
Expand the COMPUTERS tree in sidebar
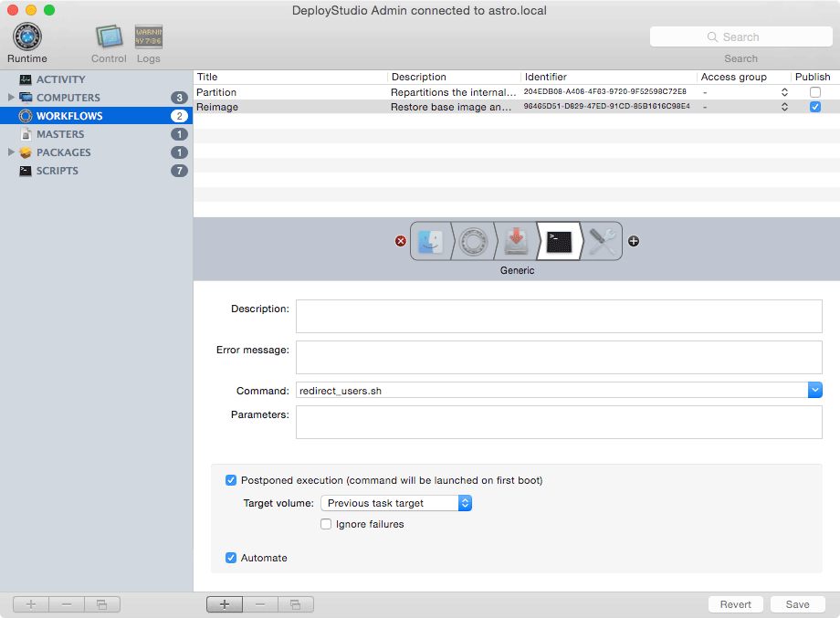click(x=11, y=98)
